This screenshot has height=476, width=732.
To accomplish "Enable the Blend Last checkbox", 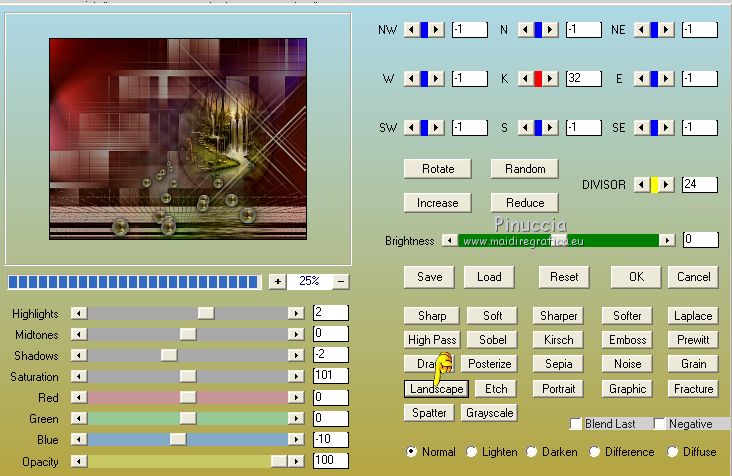I will 575,424.
